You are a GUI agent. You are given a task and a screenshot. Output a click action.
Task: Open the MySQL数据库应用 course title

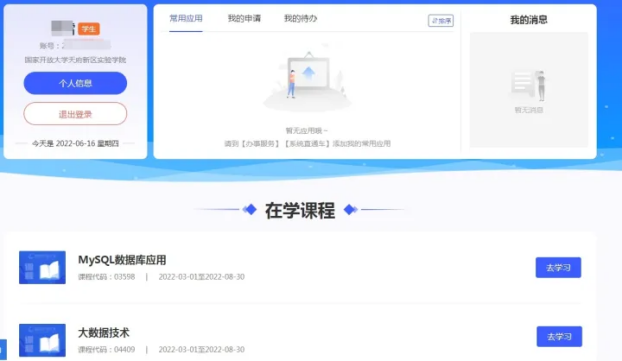(x=122, y=260)
